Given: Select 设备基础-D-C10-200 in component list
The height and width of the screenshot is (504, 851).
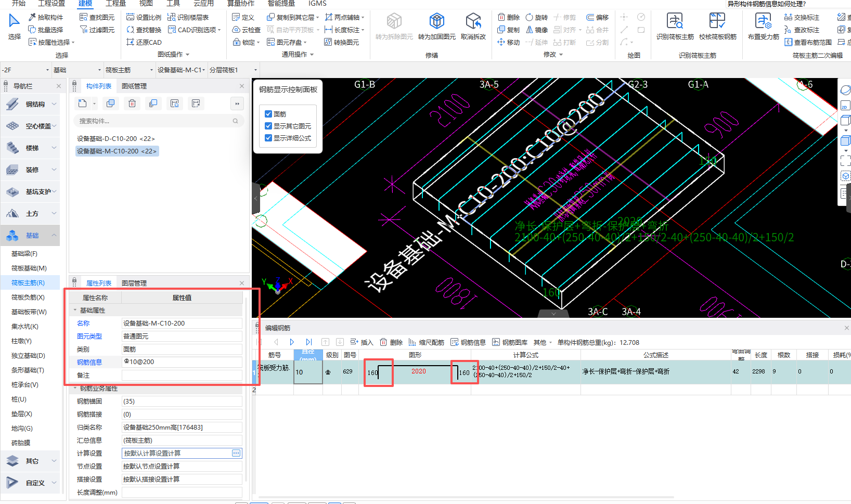Looking at the screenshot, I should 115,138.
